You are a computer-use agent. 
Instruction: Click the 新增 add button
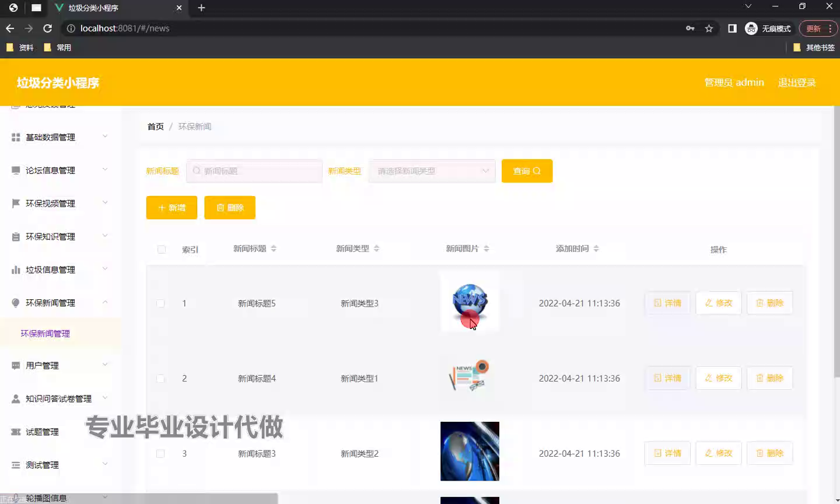171,208
